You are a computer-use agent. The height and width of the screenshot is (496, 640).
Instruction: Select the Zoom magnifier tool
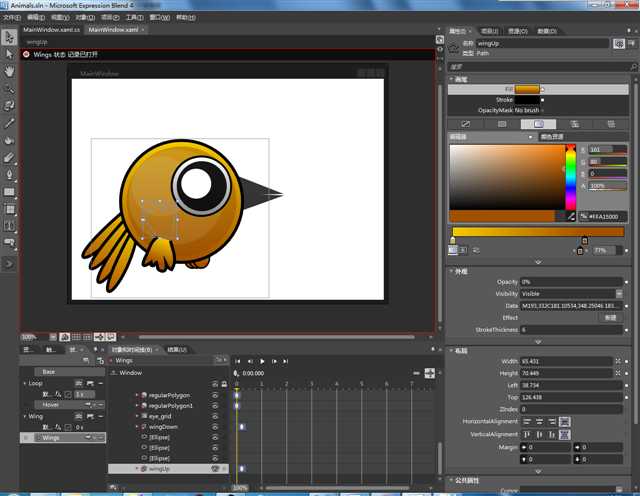[x=9, y=88]
